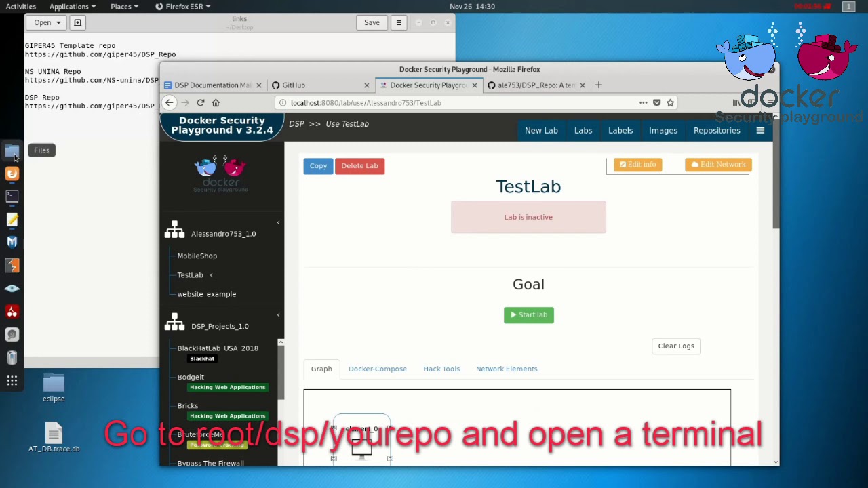
Task: Open the DSP hamburger menu icon
Action: pyautogui.click(x=760, y=130)
